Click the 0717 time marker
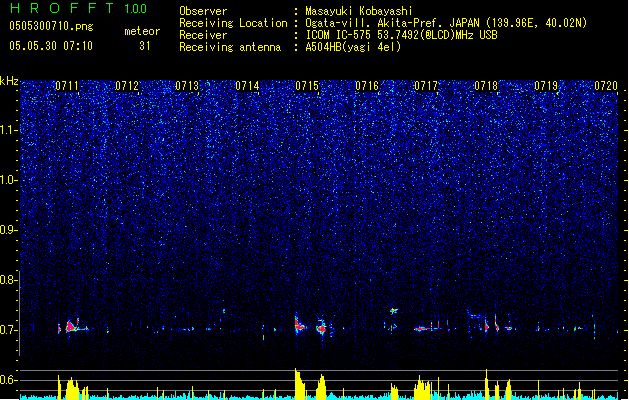Screen dimensions: 629x400 426,86
